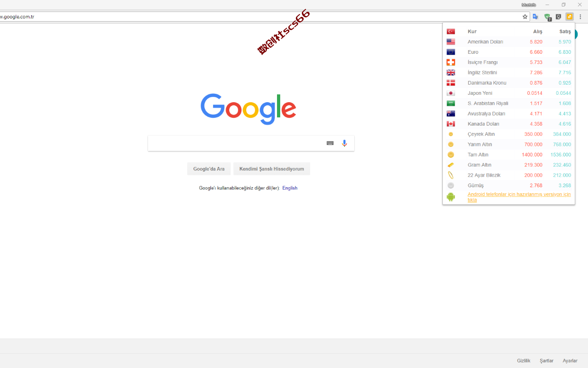
Task: Click the small coin icon for Çeyrek Altın
Action: (x=451, y=134)
